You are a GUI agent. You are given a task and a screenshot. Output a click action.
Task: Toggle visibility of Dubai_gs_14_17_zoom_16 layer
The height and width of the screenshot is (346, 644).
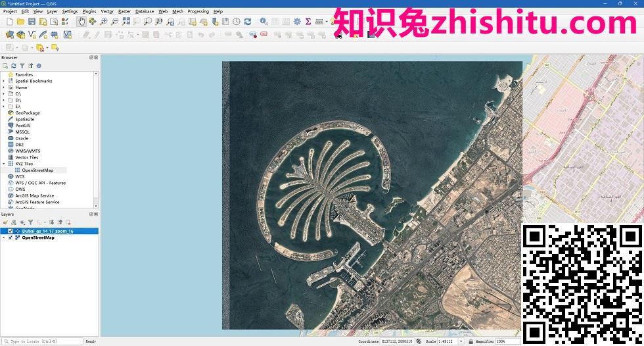(11, 232)
